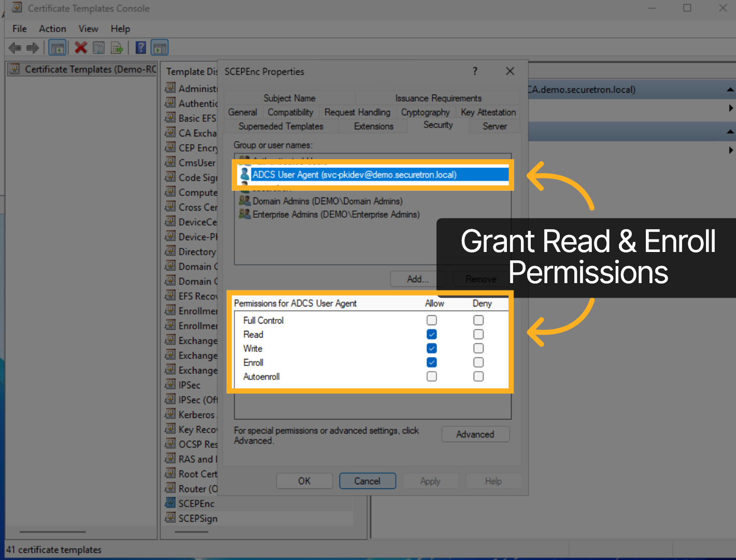Collapse the CA.demo.securetron.local section
The width and height of the screenshot is (736, 560).
731,90
